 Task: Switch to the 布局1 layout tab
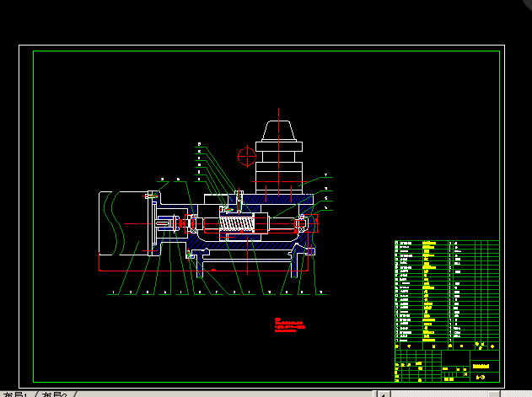point(16,394)
